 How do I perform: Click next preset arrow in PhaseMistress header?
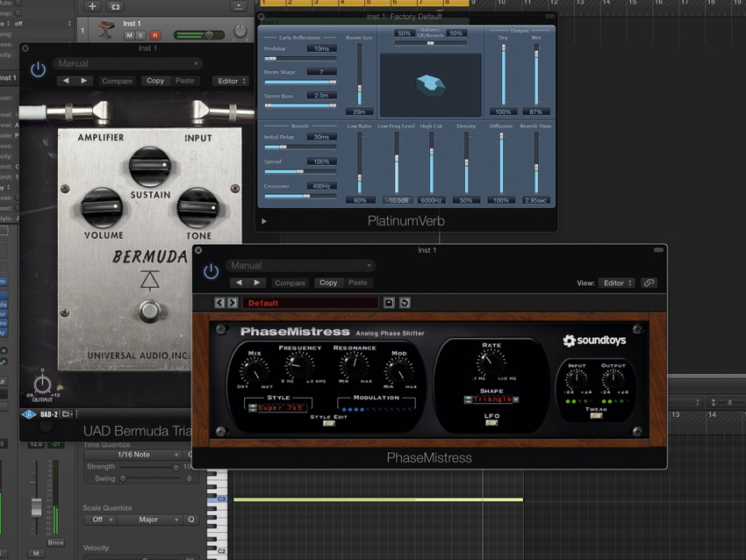point(257,283)
